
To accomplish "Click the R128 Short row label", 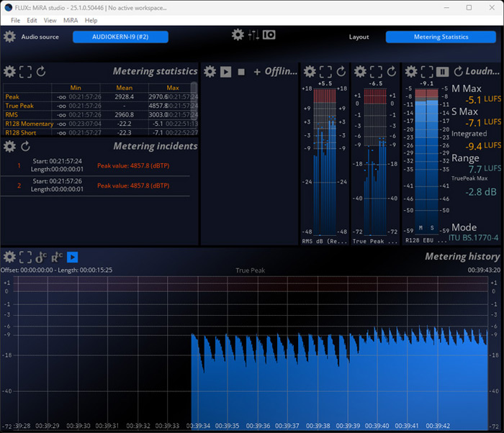I will [21, 132].
